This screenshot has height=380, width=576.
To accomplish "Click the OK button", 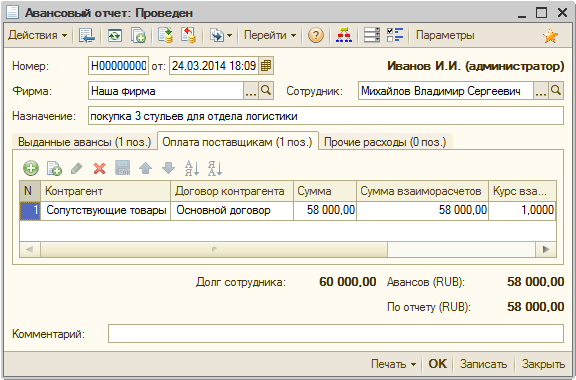I will [438, 364].
